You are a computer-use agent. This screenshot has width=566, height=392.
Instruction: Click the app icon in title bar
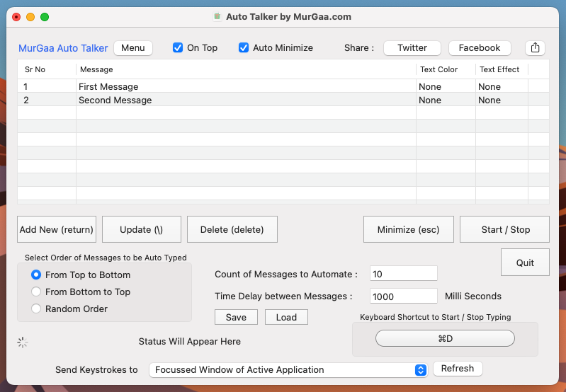(217, 16)
